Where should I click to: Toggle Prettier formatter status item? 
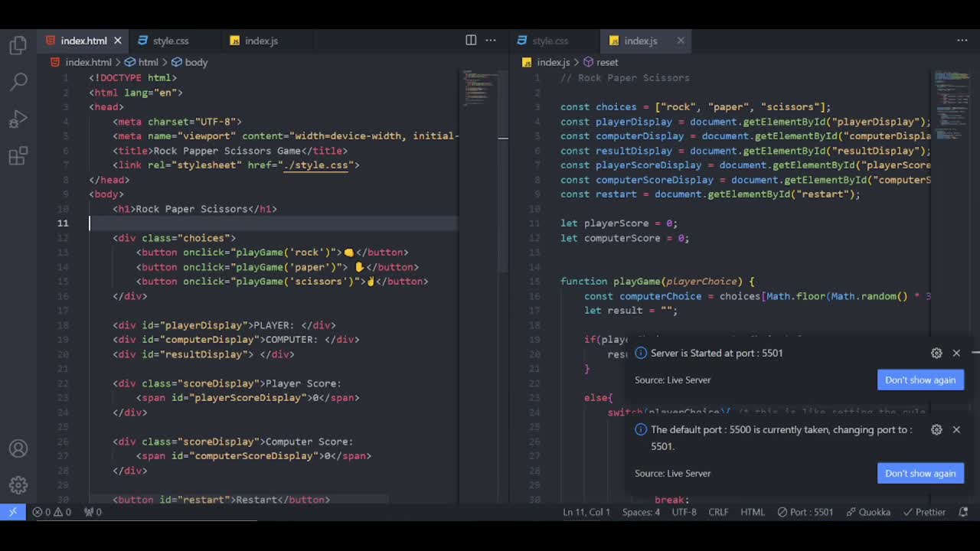[x=924, y=512]
